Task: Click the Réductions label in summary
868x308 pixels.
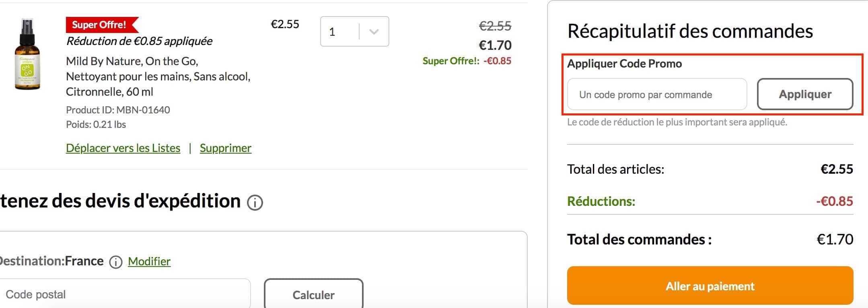Action: point(601,201)
